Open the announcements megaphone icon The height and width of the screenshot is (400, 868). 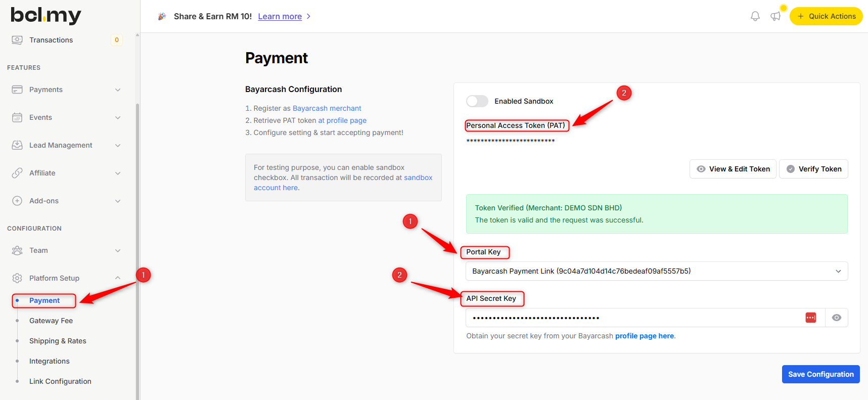pyautogui.click(x=775, y=16)
